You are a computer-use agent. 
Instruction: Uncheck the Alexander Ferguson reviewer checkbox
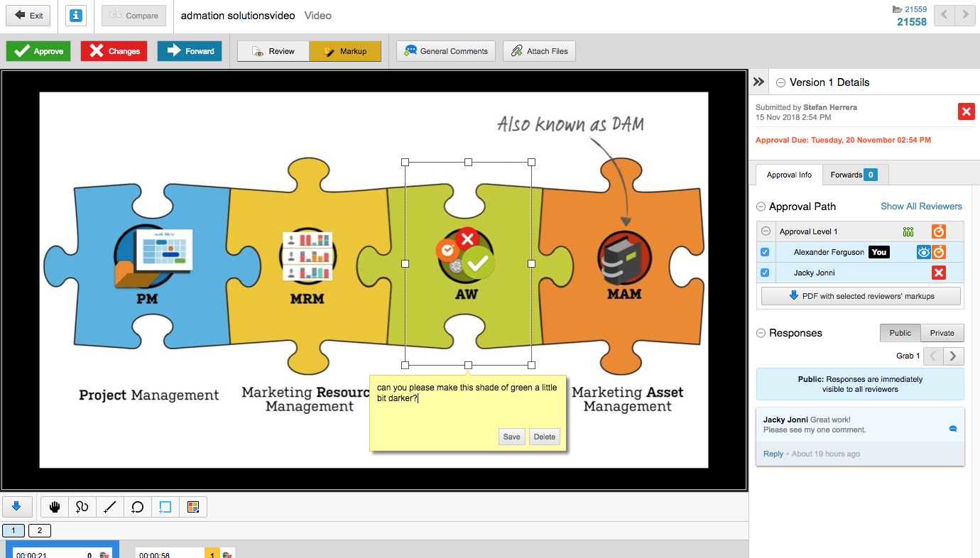pos(765,252)
